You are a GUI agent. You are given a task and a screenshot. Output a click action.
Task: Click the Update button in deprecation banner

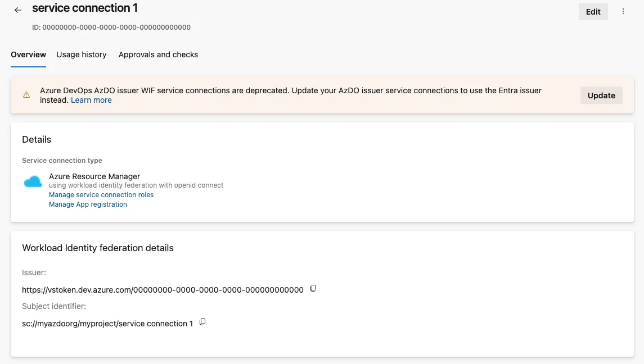(601, 95)
